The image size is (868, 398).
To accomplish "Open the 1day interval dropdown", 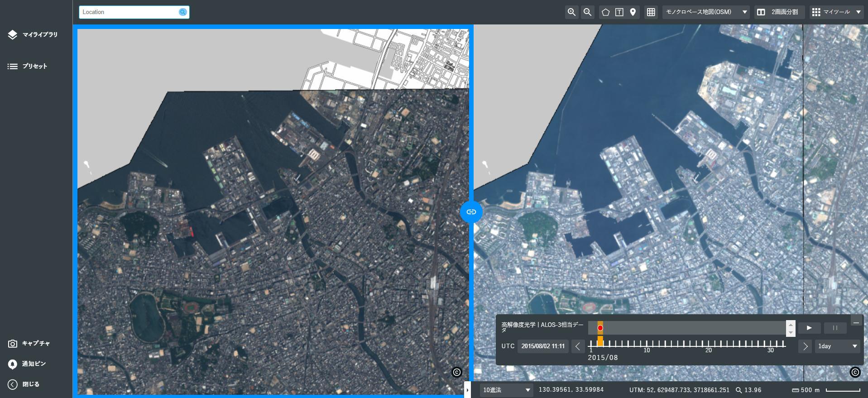I will point(837,346).
